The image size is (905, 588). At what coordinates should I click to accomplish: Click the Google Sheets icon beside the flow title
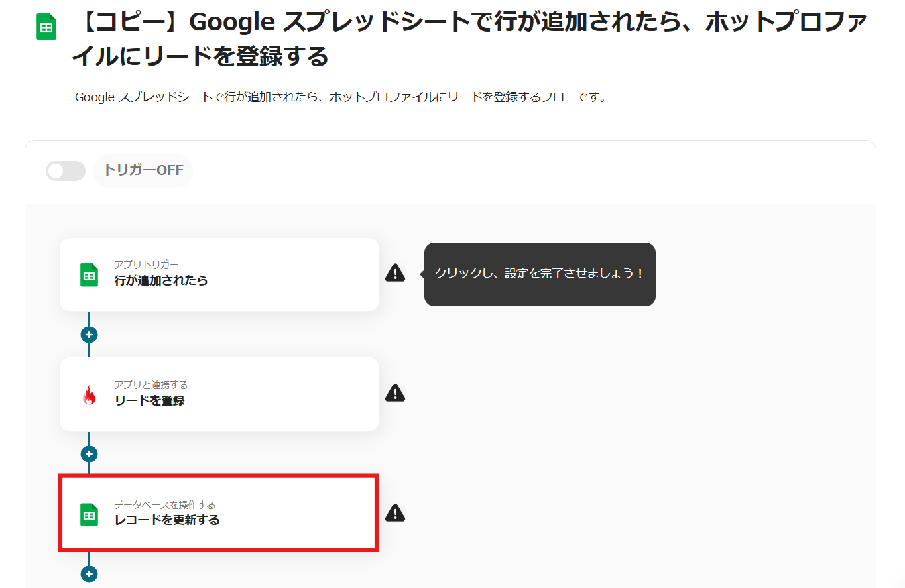tap(46, 27)
